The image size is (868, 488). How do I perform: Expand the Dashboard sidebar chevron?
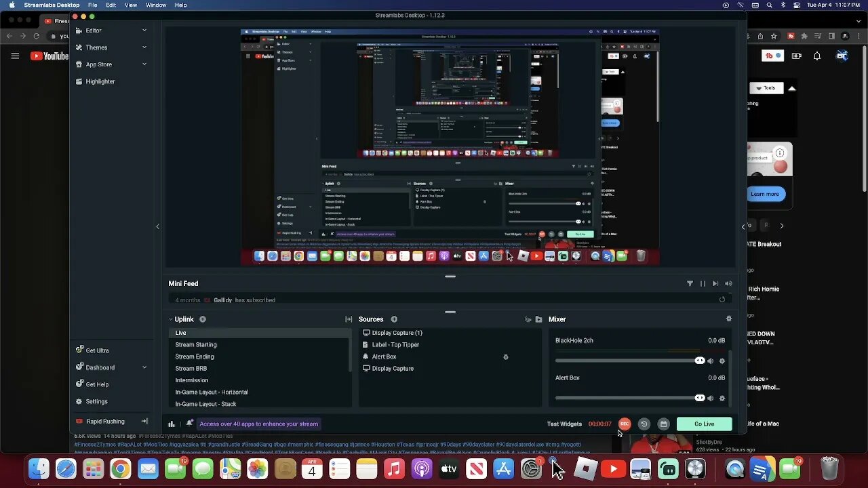tap(144, 367)
